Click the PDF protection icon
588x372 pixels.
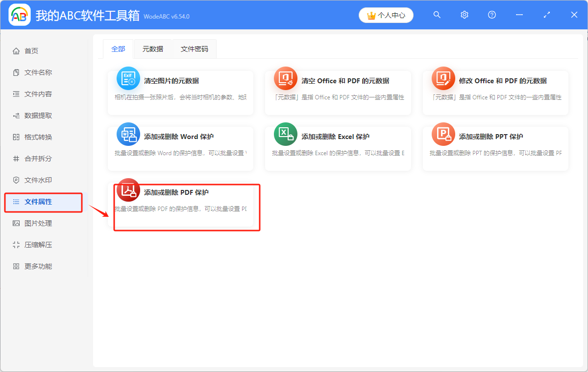click(128, 190)
